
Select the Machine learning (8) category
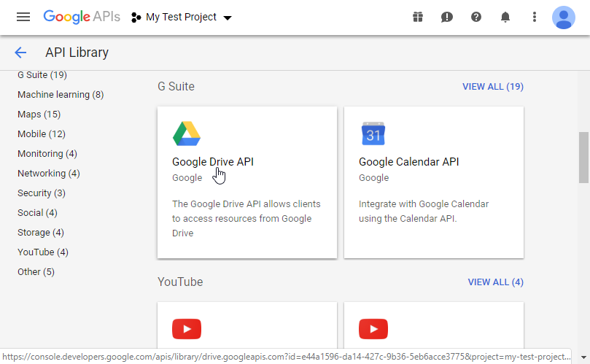[61, 95]
